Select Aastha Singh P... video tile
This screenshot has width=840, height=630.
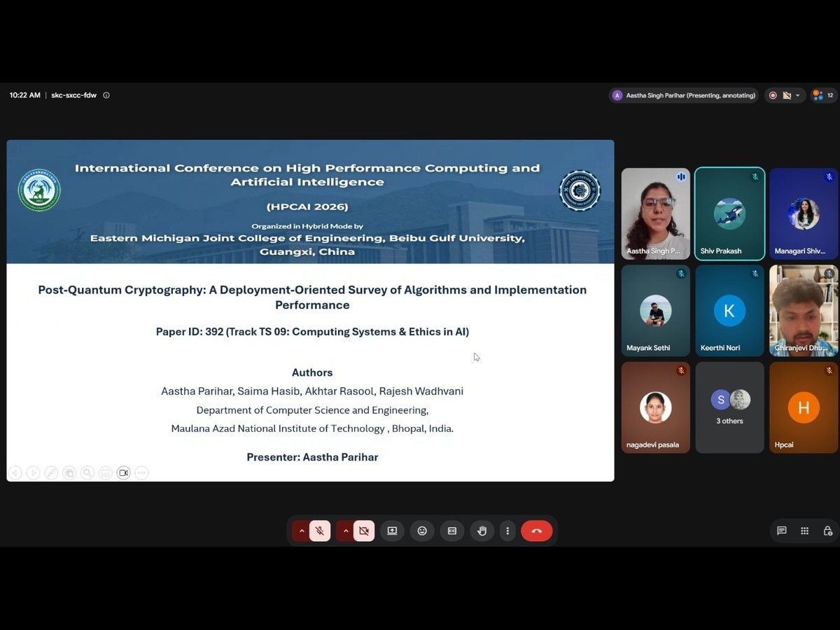656,213
